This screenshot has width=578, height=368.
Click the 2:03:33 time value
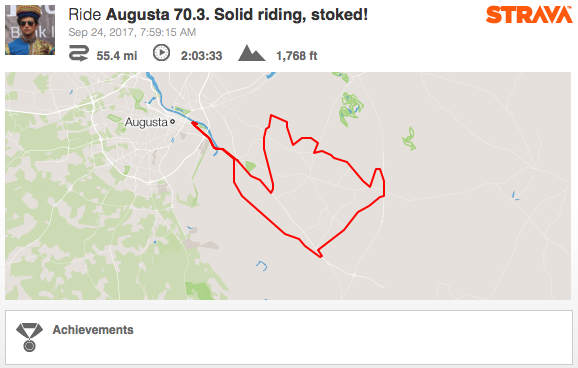coord(201,56)
